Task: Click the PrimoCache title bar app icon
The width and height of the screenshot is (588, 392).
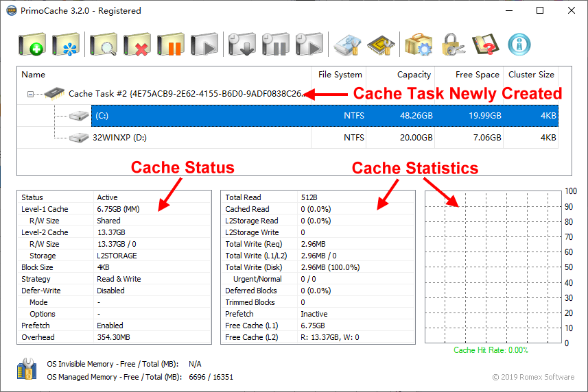Action: click(x=12, y=10)
